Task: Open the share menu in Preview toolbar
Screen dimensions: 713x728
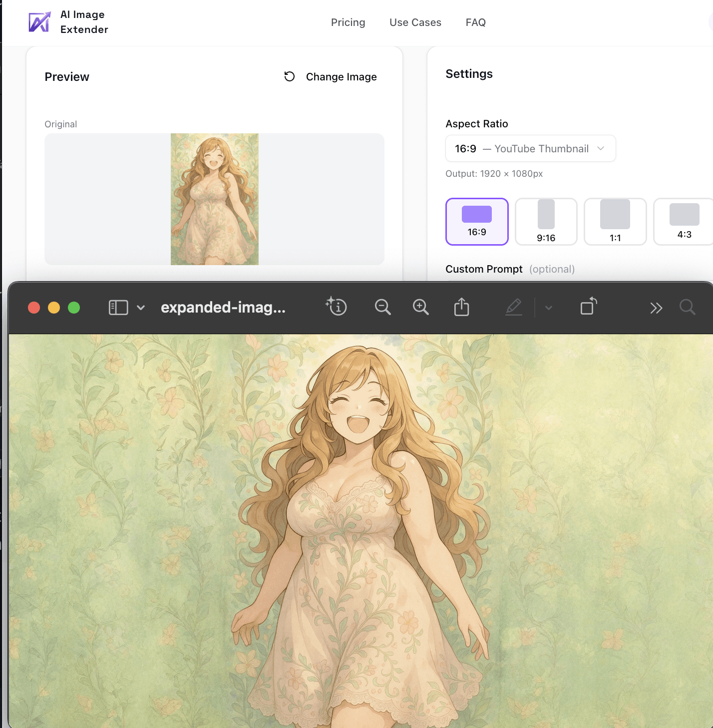Action: [x=461, y=307]
